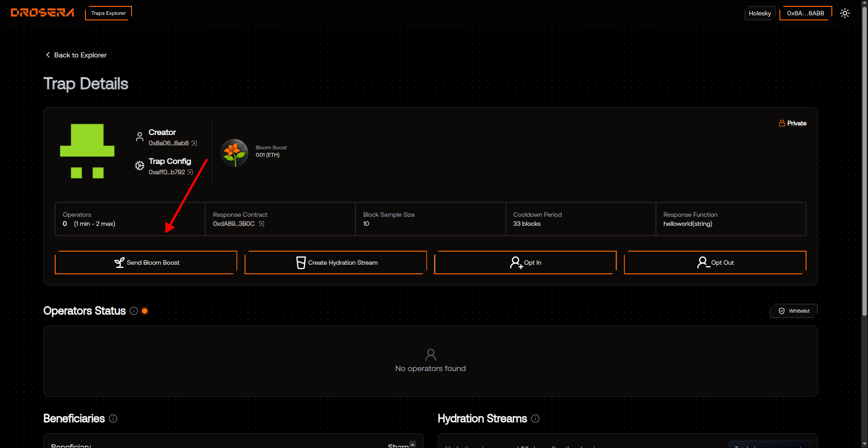Click the shield icon in Whitelist
The width and height of the screenshot is (868, 448).
coord(782,311)
